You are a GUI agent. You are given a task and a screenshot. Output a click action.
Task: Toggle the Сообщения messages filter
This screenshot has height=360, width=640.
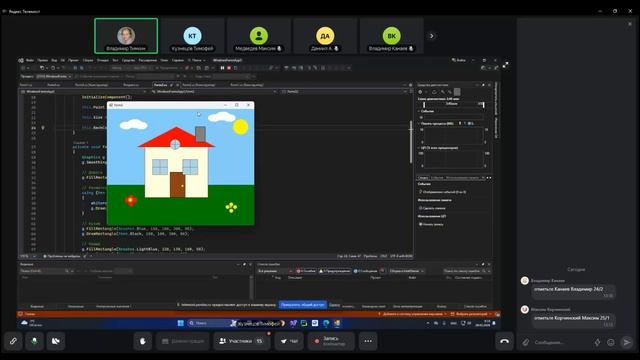(366, 271)
